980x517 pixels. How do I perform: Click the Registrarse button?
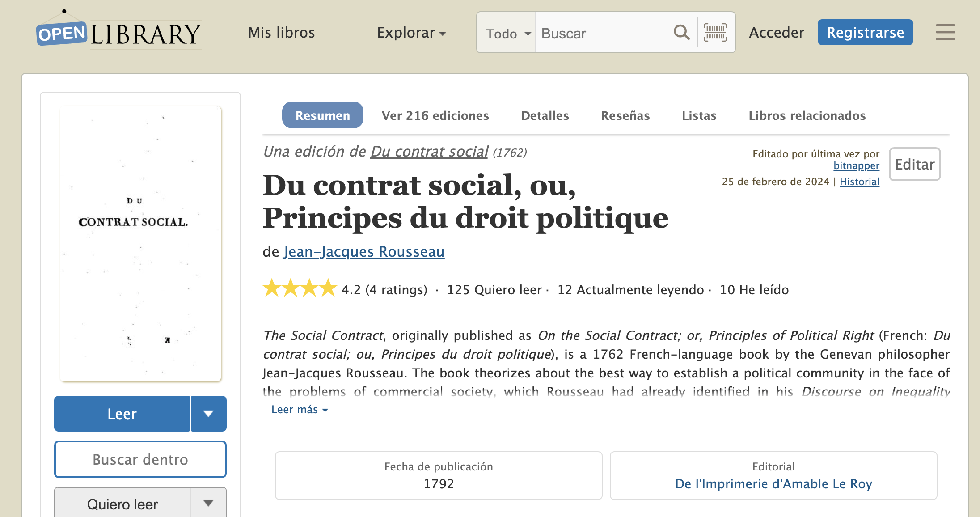coord(866,32)
